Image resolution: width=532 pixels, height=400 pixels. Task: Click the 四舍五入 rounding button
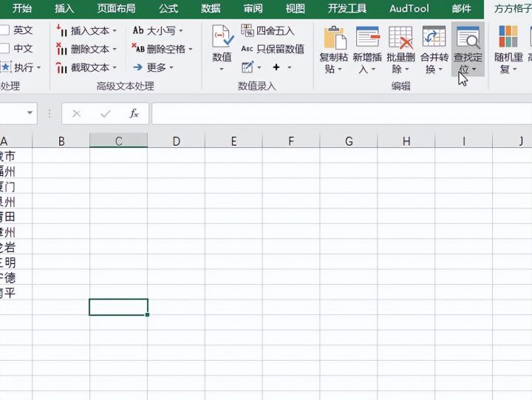267,31
